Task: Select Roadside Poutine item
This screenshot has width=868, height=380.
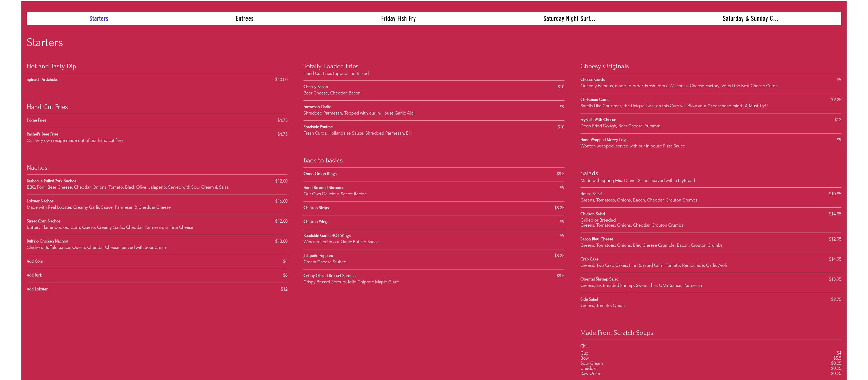Action: [318, 127]
